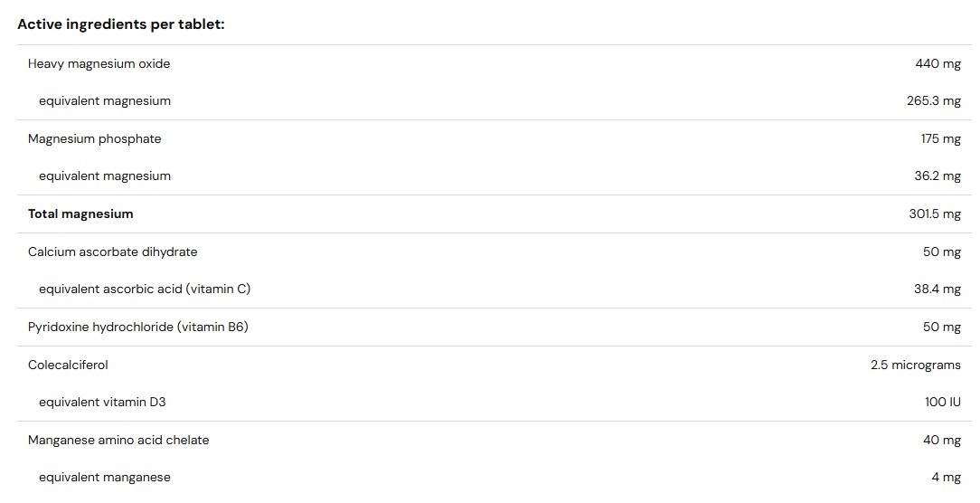The width and height of the screenshot is (980, 503).
Task: Click the 175 mg value
Action: coord(940,138)
